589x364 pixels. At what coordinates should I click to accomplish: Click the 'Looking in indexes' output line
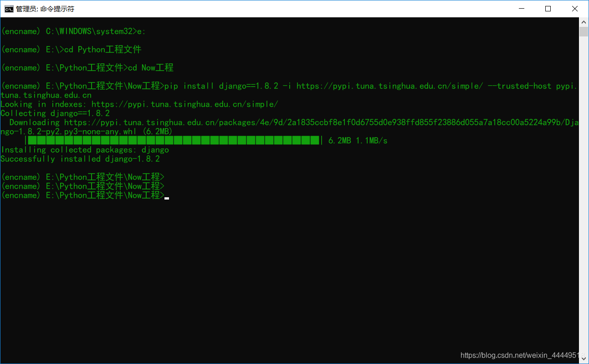(x=139, y=104)
